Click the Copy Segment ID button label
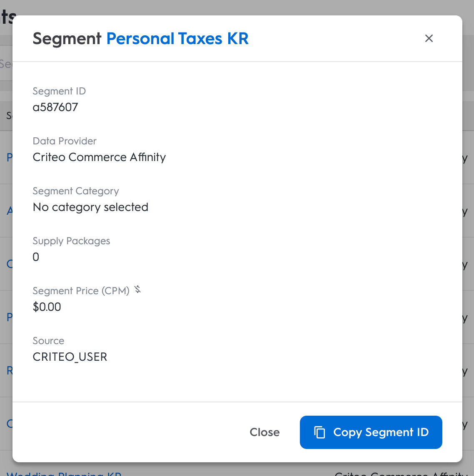Viewport: 474px width, 476px height. 381,432
